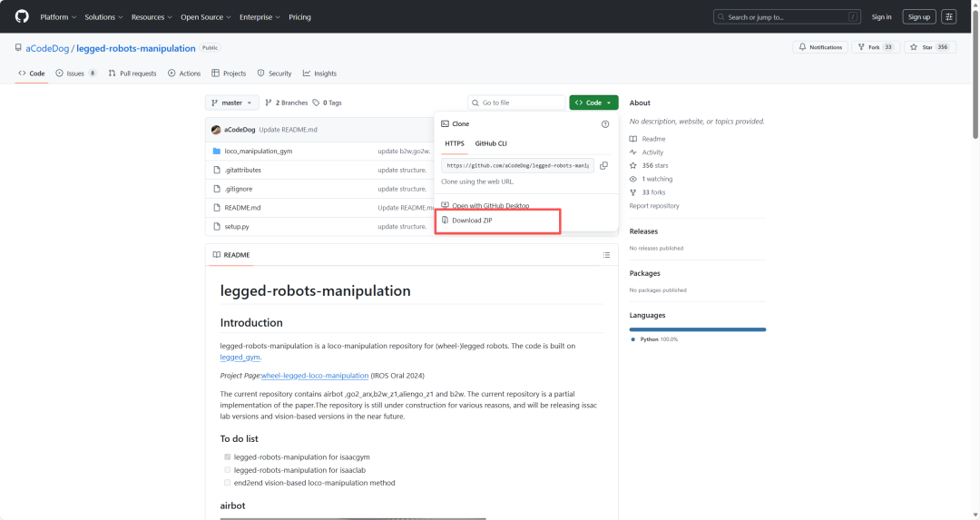Viewport: 980px width, 520px height.
Task: Open README outline list icon
Action: 606,255
